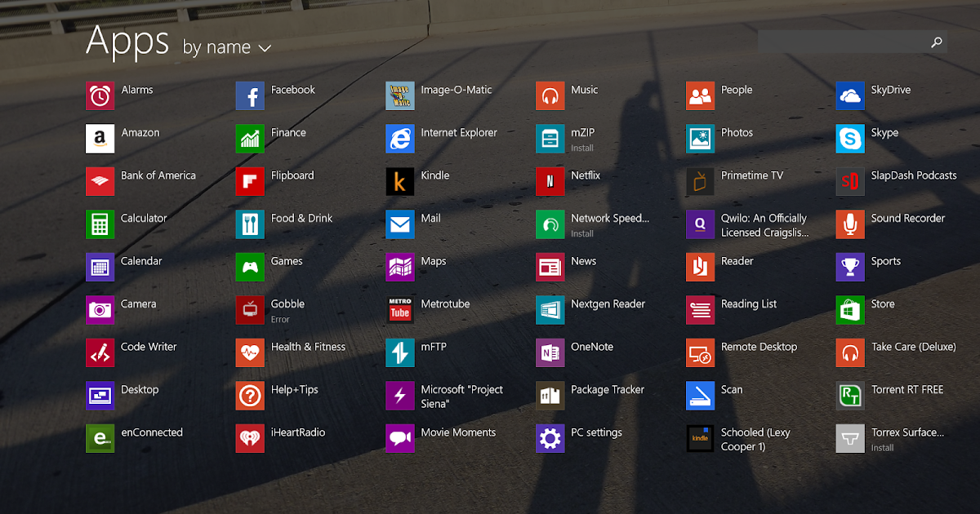Image resolution: width=980 pixels, height=514 pixels.
Task: Open the Photos app icon
Action: pyautogui.click(x=700, y=139)
